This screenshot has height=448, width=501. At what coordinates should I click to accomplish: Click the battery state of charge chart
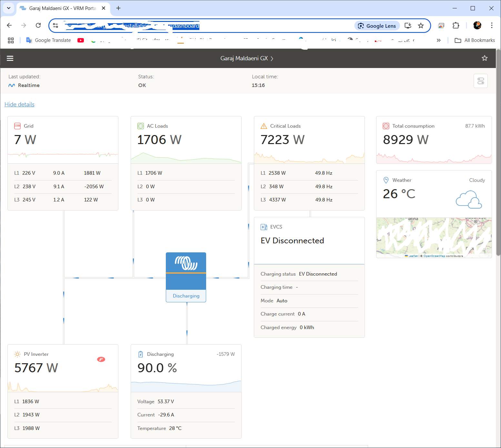pyautogui.click(x=186, y=386)
